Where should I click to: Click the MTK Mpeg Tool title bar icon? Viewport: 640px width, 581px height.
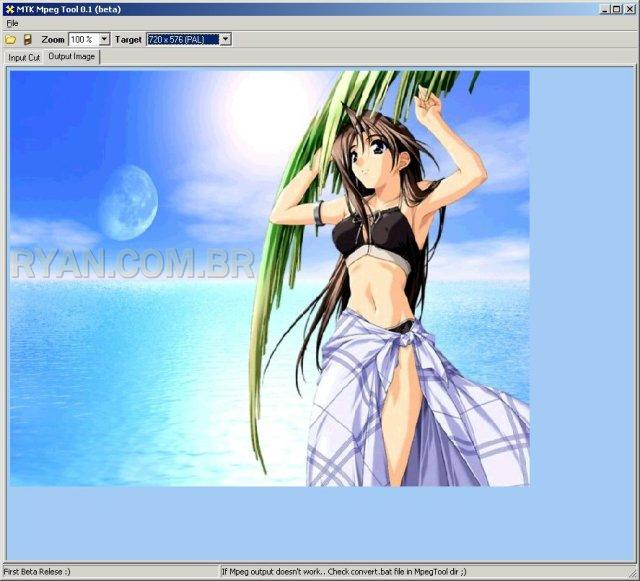pos(8,8)
